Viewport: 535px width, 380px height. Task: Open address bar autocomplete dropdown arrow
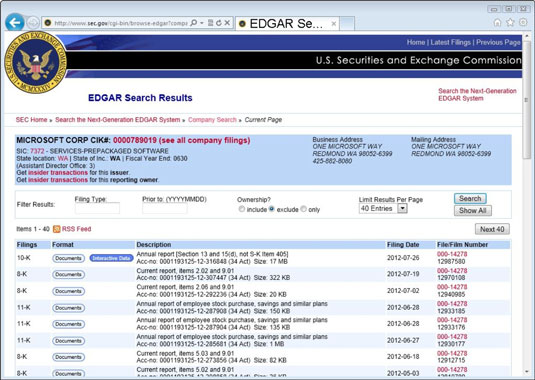[202, 23]
